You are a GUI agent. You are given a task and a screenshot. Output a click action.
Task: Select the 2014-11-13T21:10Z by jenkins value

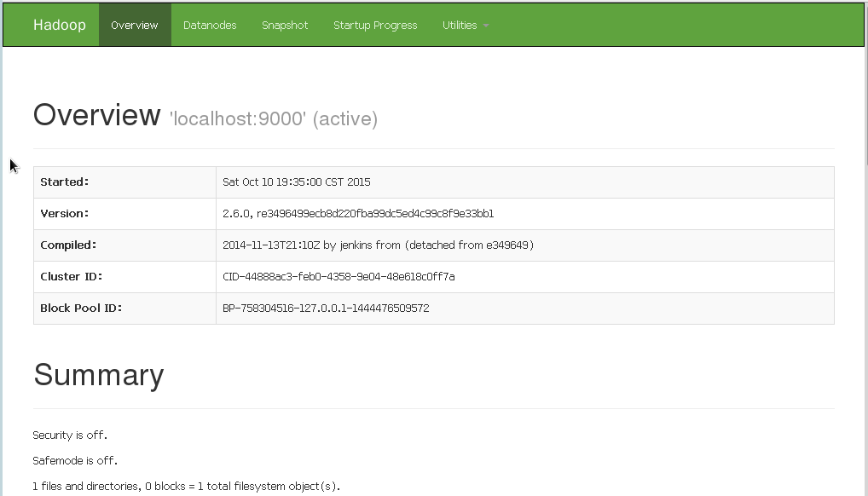click(x=378, y=245)
